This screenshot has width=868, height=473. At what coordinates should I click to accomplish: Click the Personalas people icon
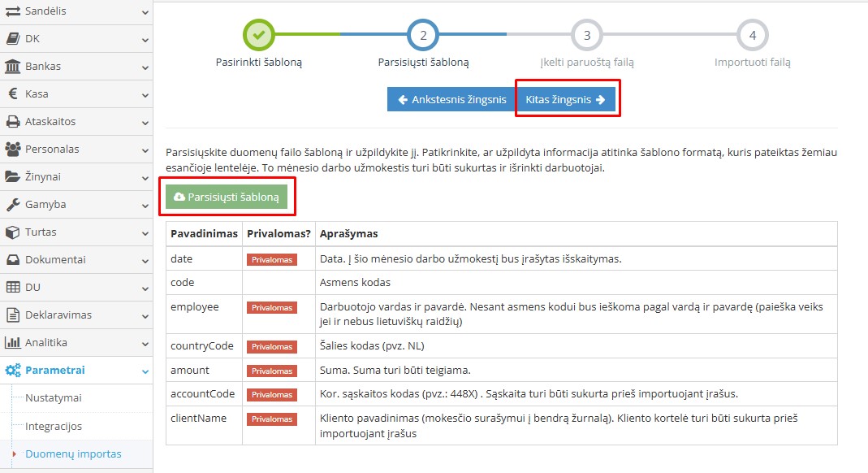pyautogui.click(x=13, y=150)
